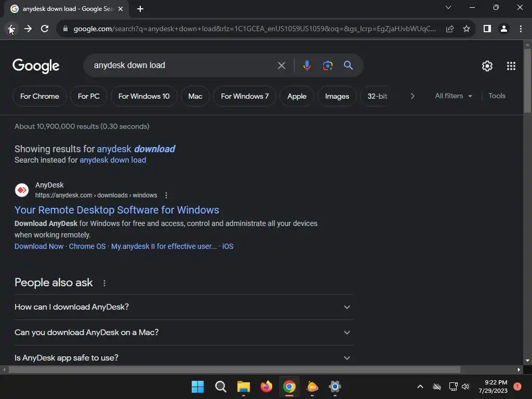Open the Chrome profile menu
This screenshot has width=532, height=399.
pos(504,29)
